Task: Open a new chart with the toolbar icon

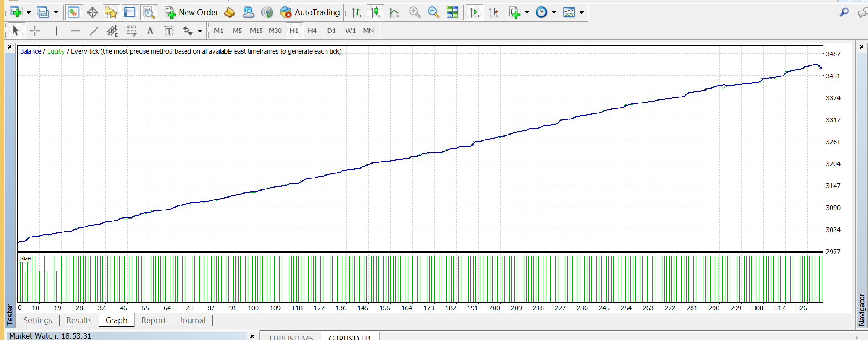Action: point(16,12)
